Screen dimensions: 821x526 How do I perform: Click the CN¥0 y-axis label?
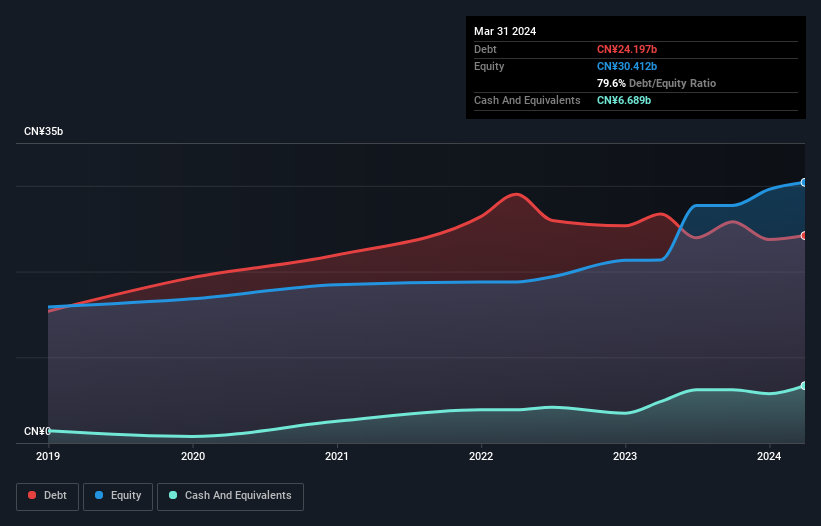[37, 431]
